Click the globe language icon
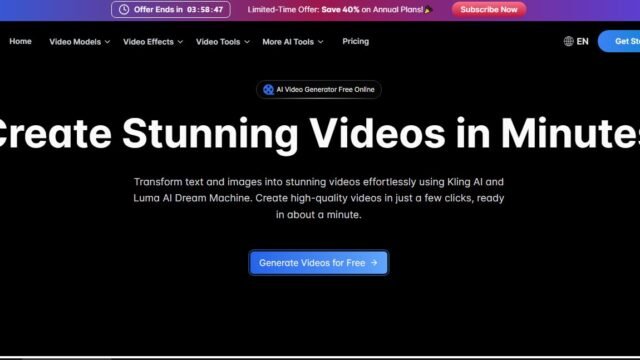 point(569,41)
